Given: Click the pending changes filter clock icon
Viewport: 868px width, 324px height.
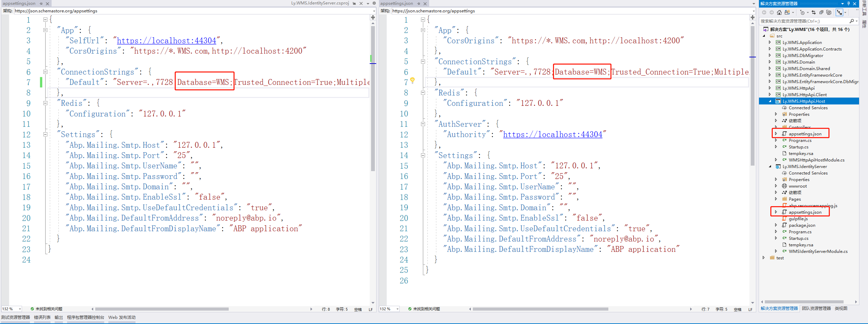Looking at the screenshot, I should click(x=803, y=13).
